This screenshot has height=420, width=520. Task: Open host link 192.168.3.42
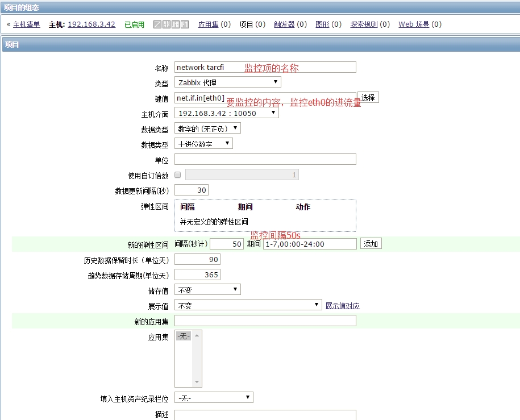pyautogui.click(x=91, y=24)
